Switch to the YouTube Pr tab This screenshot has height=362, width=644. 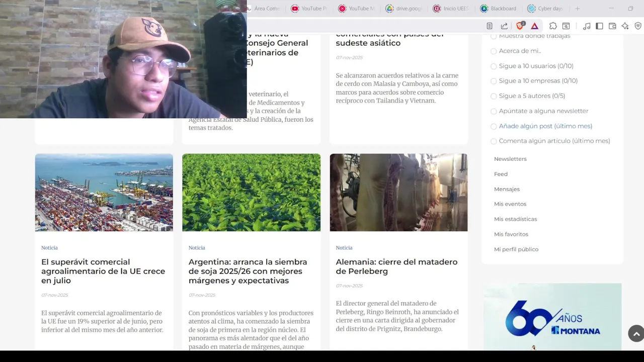pos(309,9)
